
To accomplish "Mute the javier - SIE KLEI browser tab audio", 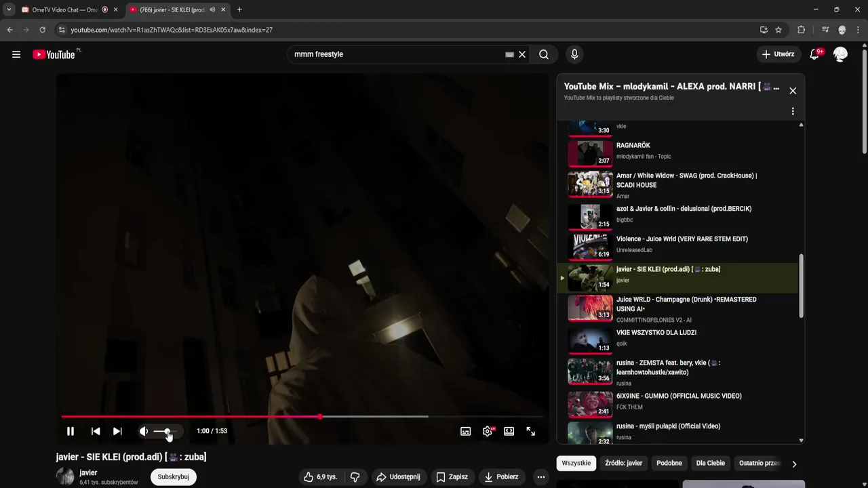I will tap(212, 9).
